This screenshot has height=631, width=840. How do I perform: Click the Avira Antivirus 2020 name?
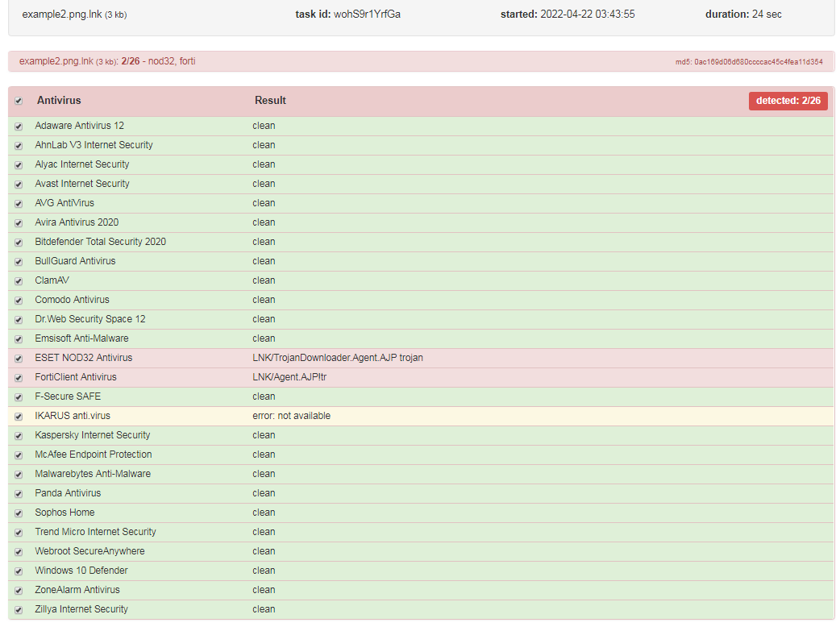(77, 222)
